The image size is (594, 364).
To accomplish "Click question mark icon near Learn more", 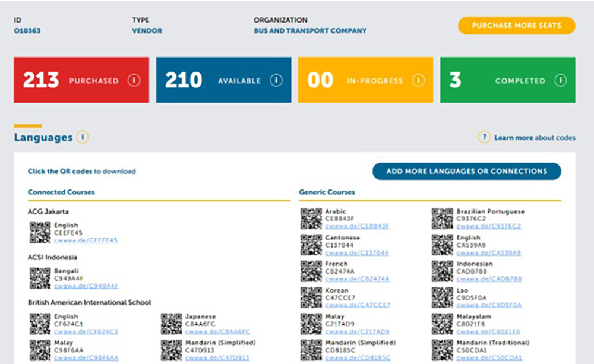I will coord(484,137).
